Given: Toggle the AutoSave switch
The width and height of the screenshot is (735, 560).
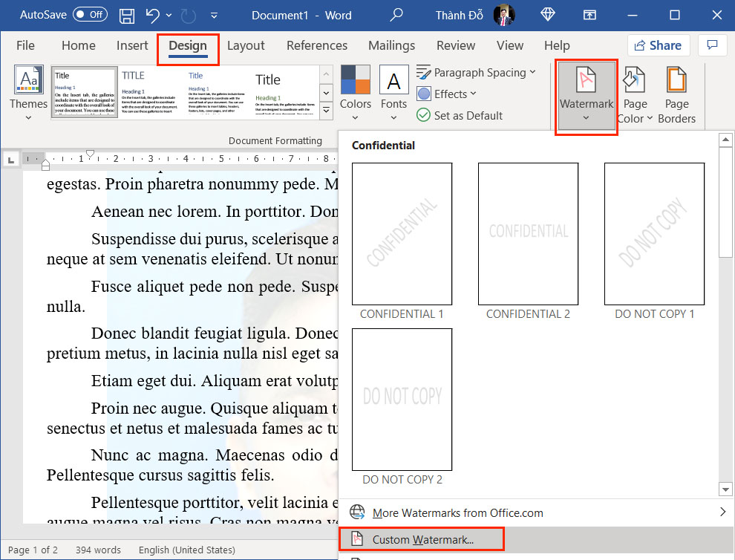Looking at the screenshot, I should (90, 15).
